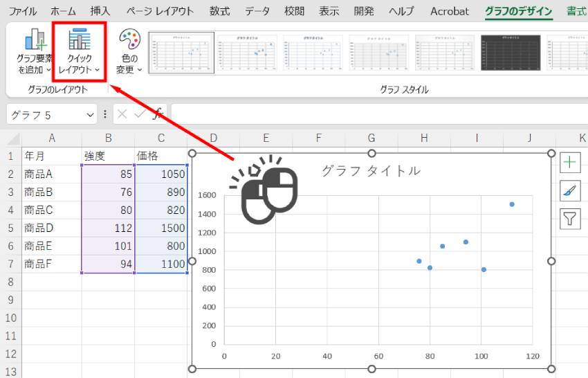Click the chart's left-middle handle
This screenshot has width=588, height=378.
(x=192, y=261)
